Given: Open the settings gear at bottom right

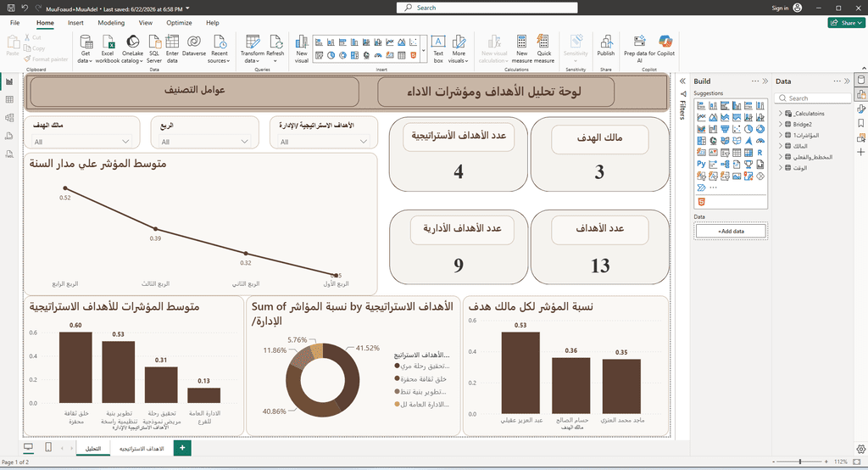Looking at the screenshot, I should [x=860, y=449].
